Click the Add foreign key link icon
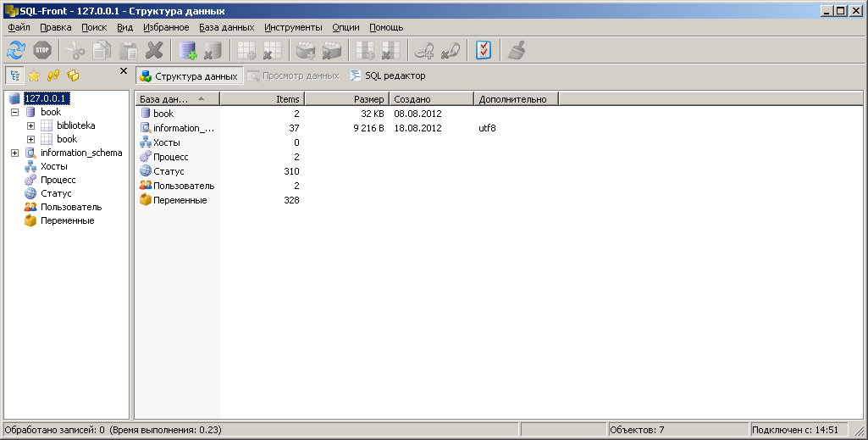The width and height of the screenshot is (868, 440). tap(424, 50)
